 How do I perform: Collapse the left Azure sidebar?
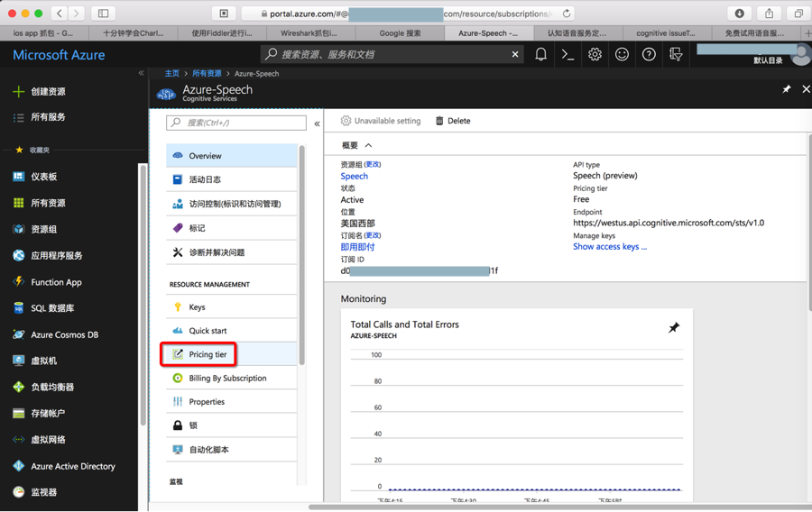(x=141, y=73)
